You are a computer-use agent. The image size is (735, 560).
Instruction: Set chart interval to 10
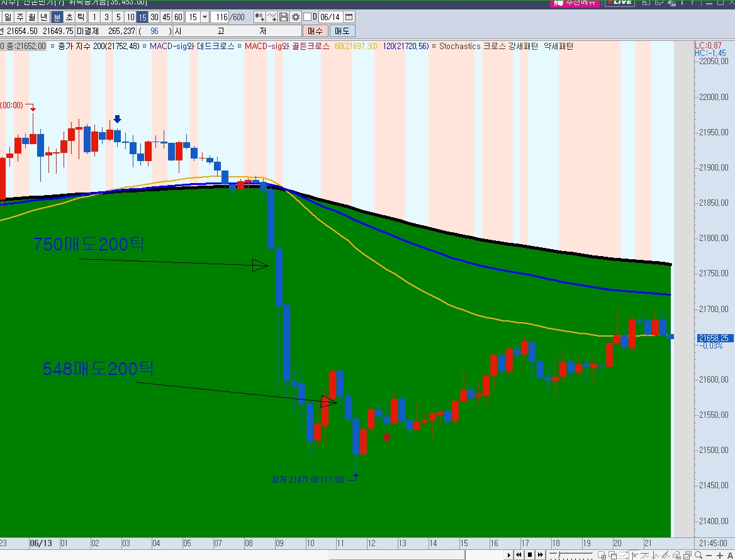click(x=130, y=18)
